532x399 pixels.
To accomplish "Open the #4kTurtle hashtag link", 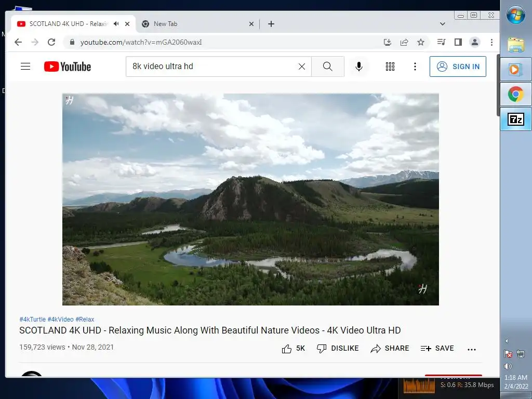I will 33,320.
